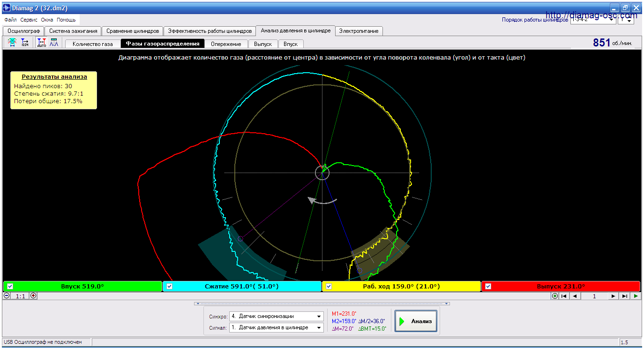644x348 pixels.
Task: Toggle the Сжатие 591.0° checkbox
Action: [x=169, y=287]
